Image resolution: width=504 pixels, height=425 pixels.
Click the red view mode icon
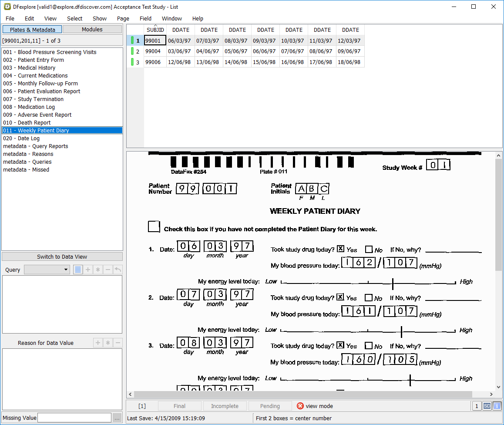pos(300,406)
